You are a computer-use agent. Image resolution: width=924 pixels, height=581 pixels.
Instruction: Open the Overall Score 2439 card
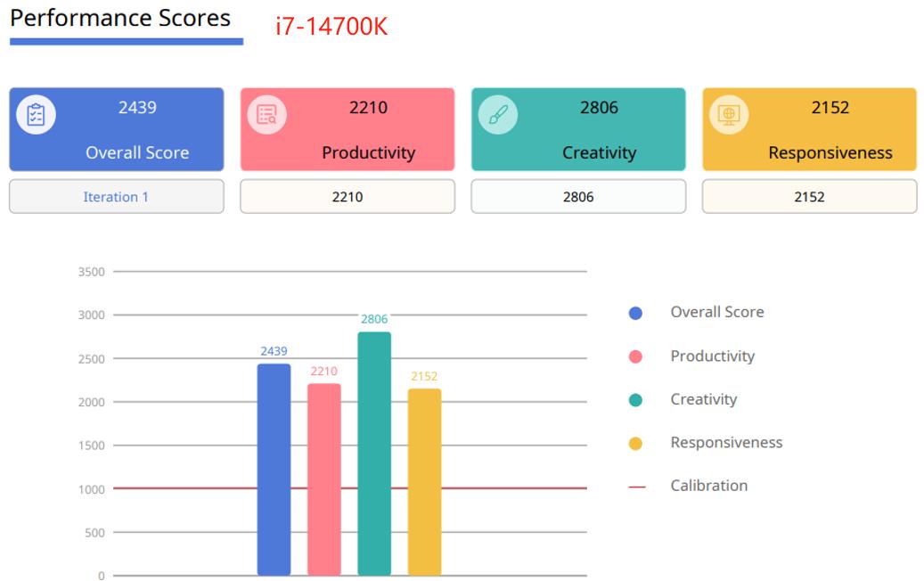tap(117, 129)
